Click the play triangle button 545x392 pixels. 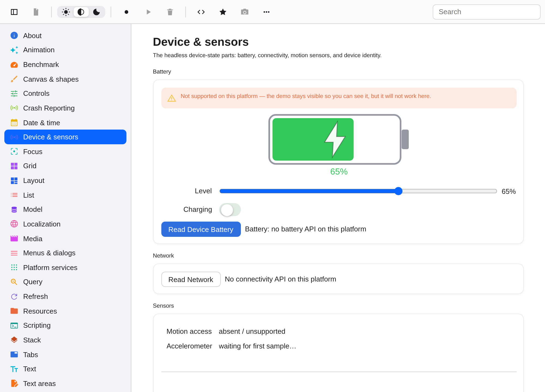148,12
